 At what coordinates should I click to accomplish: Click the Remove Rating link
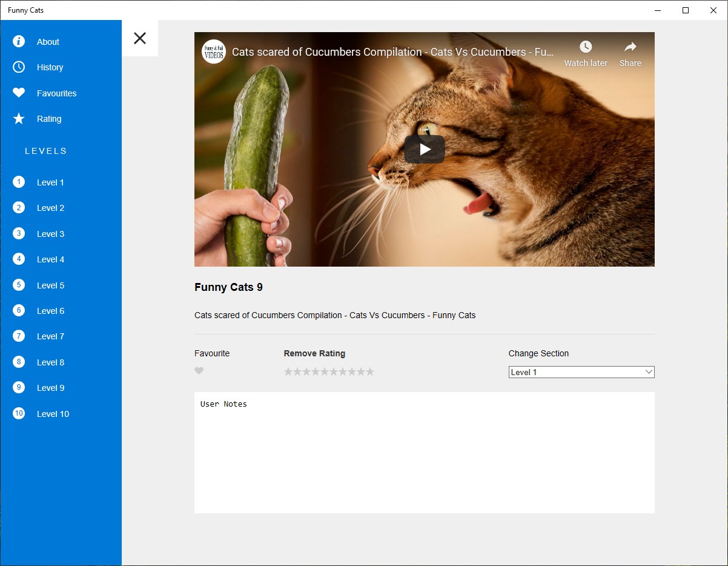click(x=314, y=353)
